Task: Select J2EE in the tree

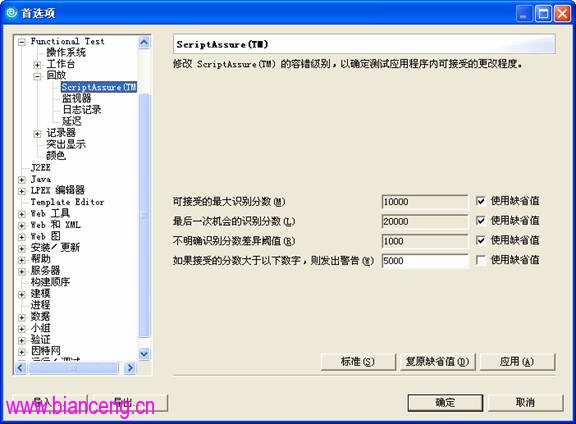Action: (x=41, y=168)
